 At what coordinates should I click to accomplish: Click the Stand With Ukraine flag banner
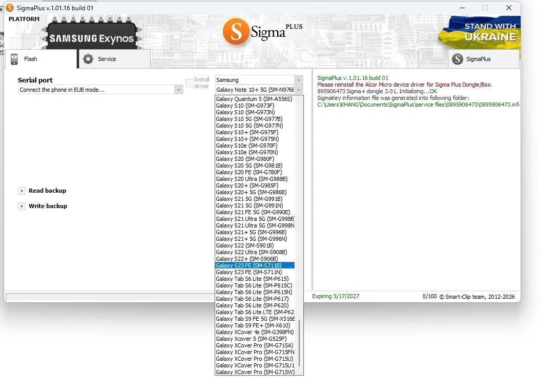(x=480, y=33)
